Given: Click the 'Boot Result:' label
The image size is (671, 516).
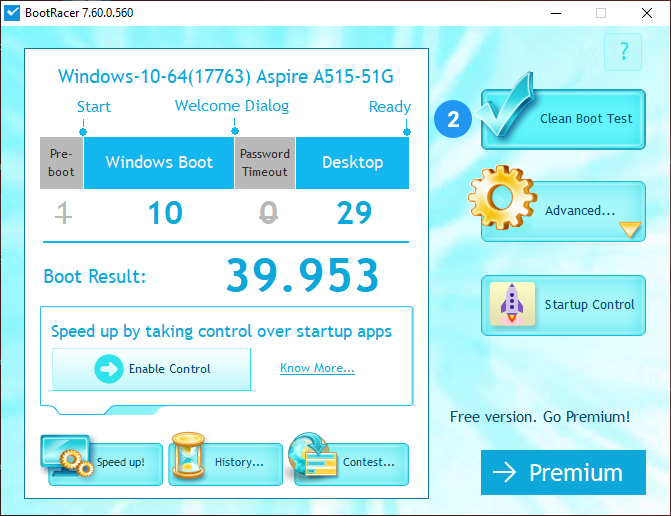Looking at the screenshot, I should (95, 276).
